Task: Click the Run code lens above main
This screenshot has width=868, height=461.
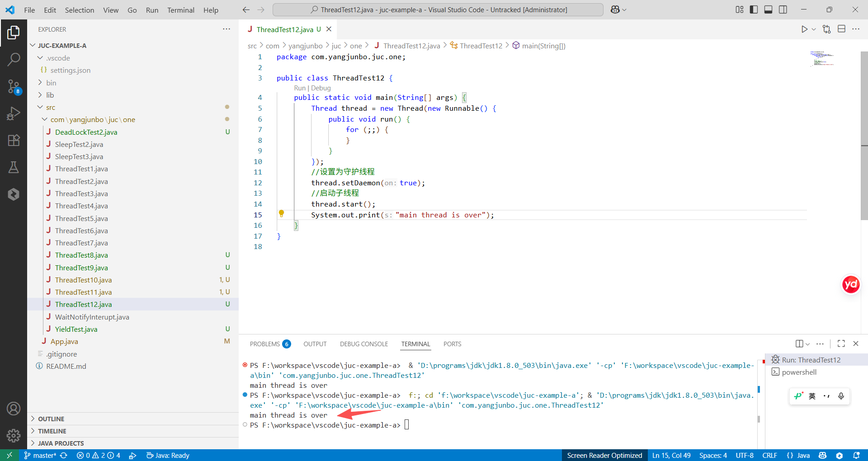Action: [x=300, y=88]
